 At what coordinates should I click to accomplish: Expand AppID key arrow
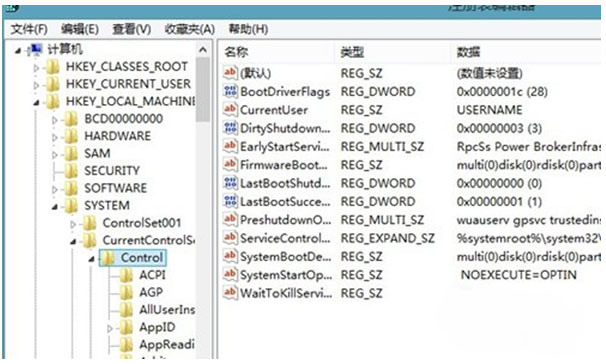click(x=110, y=328)
